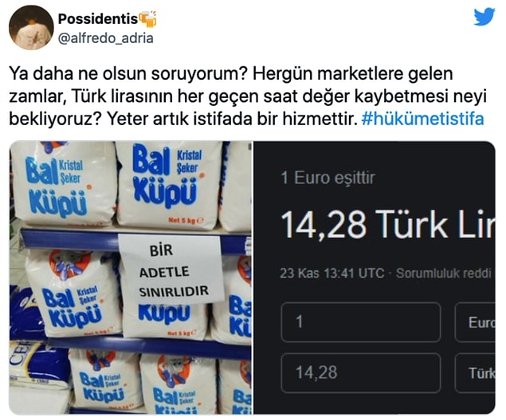506x420 pixels.
Task: Open the Possidentis display name
Action: click(98, 19)
